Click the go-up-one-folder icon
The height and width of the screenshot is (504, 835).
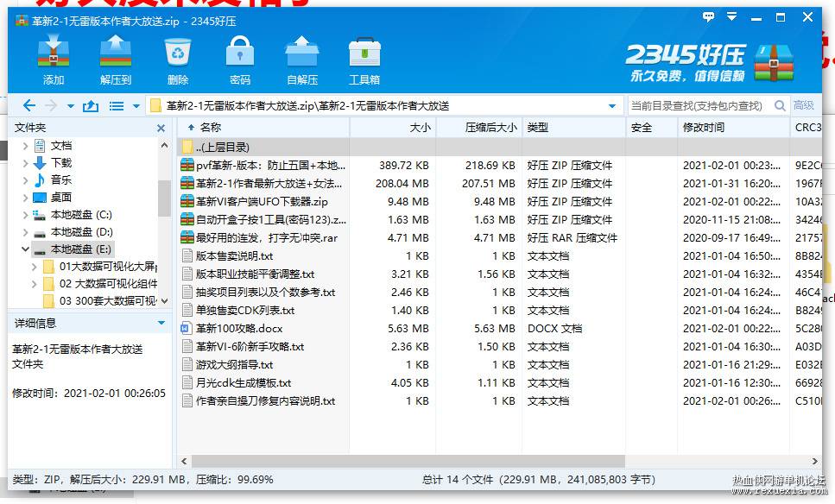point(91,106)
